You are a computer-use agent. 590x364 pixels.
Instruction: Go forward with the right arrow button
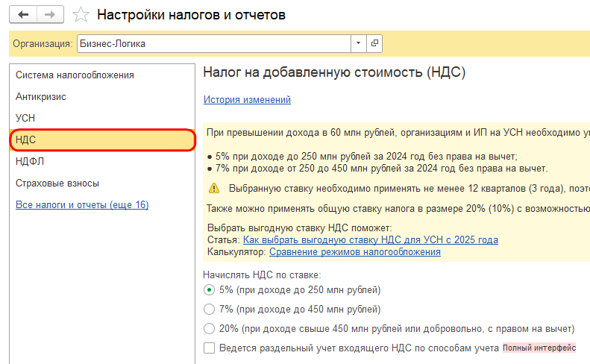[50, 15]
